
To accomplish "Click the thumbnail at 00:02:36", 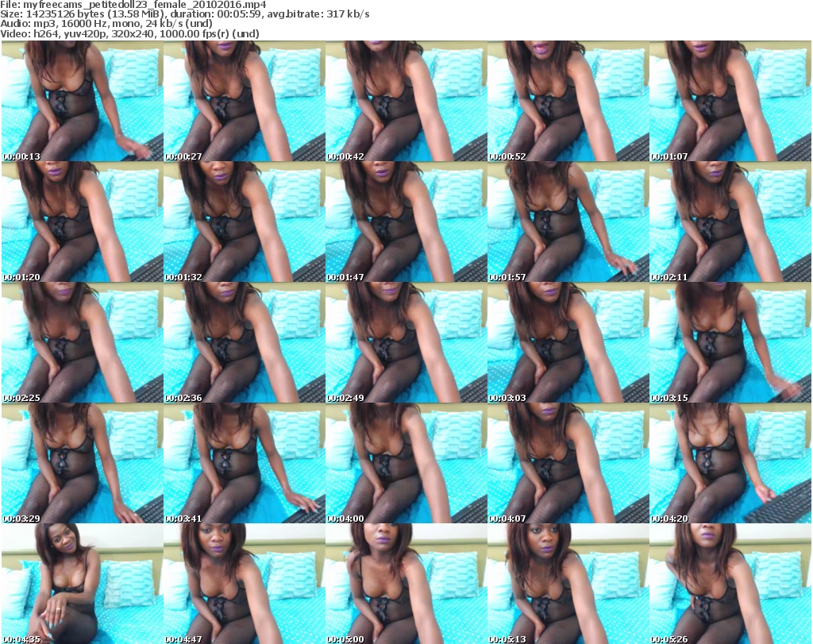I will pos(245,343).
